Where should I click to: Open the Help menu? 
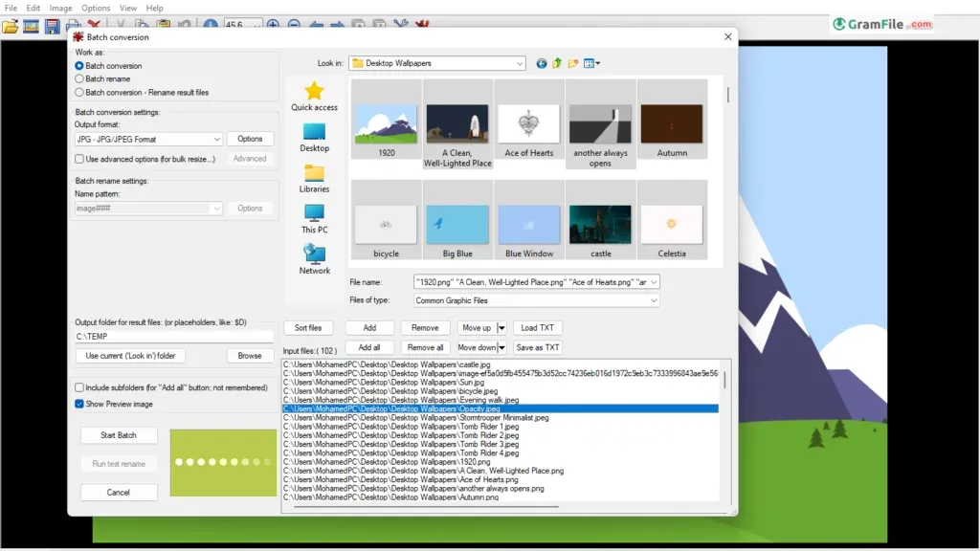click(154, 8)
